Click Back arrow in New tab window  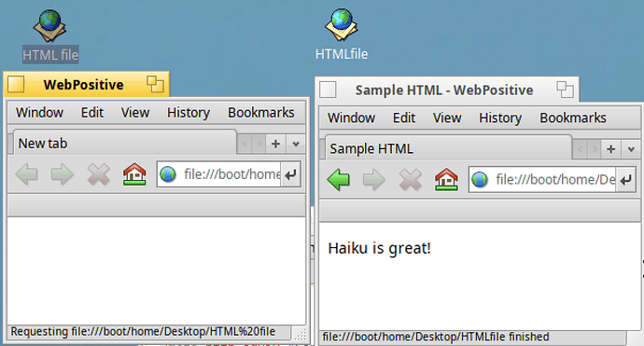tap(27, 174)
